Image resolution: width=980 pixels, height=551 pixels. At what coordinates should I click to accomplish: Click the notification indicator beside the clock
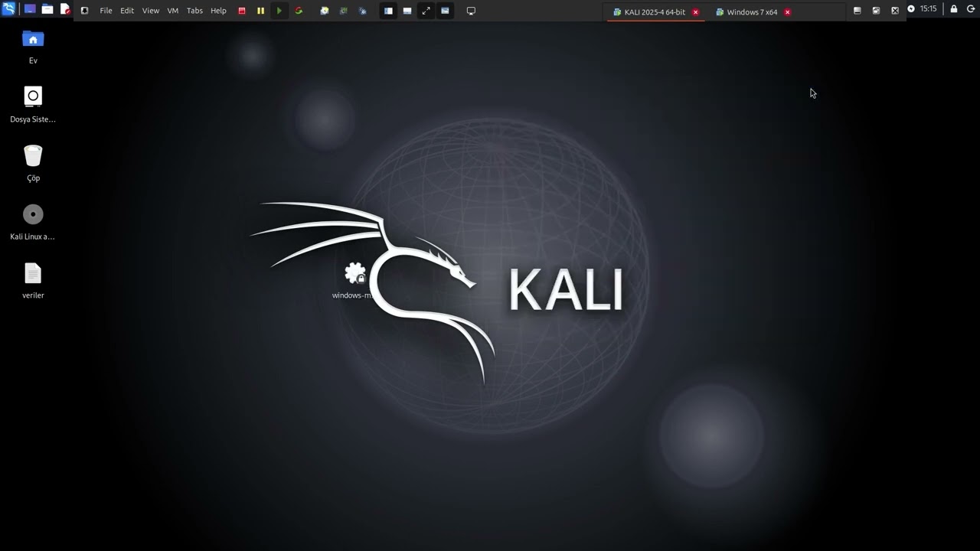(911, 9)
